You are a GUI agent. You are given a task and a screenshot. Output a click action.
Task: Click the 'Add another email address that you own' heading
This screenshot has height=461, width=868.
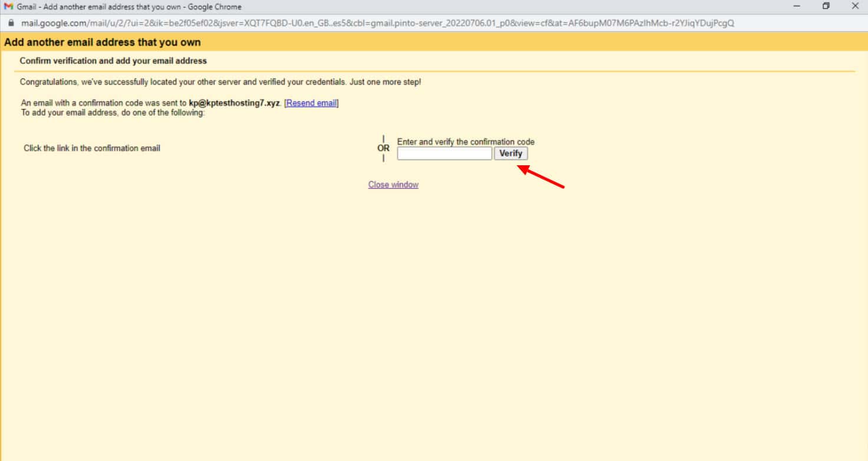point(103,42)
